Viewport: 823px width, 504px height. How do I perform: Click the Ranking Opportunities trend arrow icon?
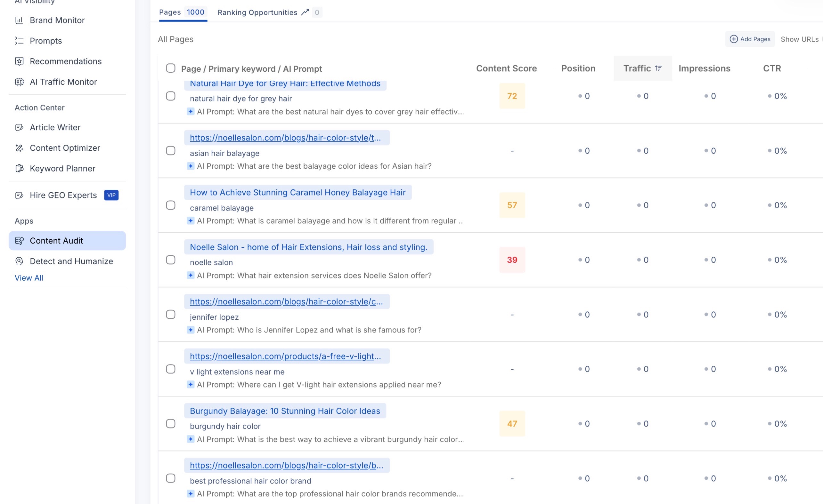click(x=305, y=12)
